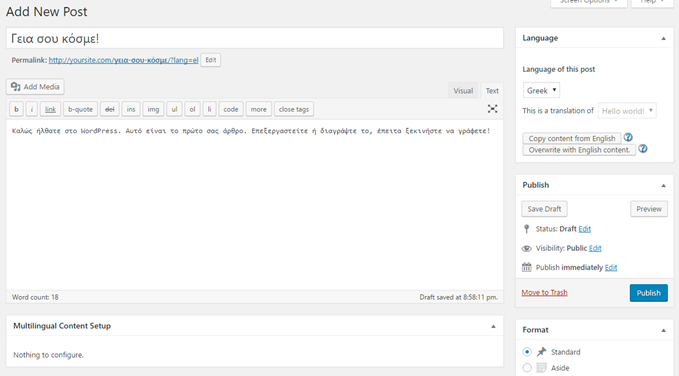Select the Standard post format
This screenshot has width=679, height=376.
[x=527, y=352]
